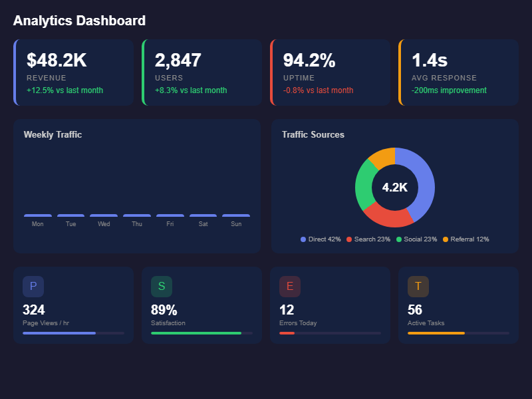The width and height of the screenshot is (532, 399).
Task: Select the Wed bar in Weekly Traffic
Action: (104, 215)
